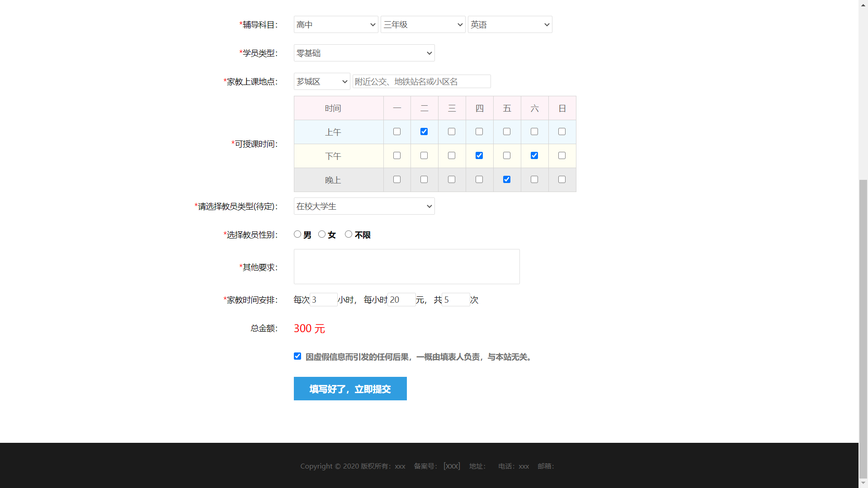Open the 零基础 student type dropdown
Viewport: 868px width, 488px height.
pos(364,53)
